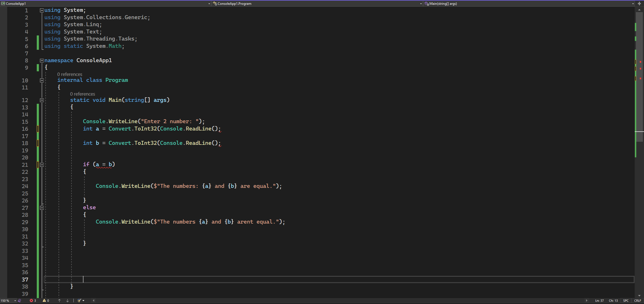The height and width of the screenshot is (304, 644).
Task: Open the code cleanup profile dropdown arrow
Action: (84, 301)
